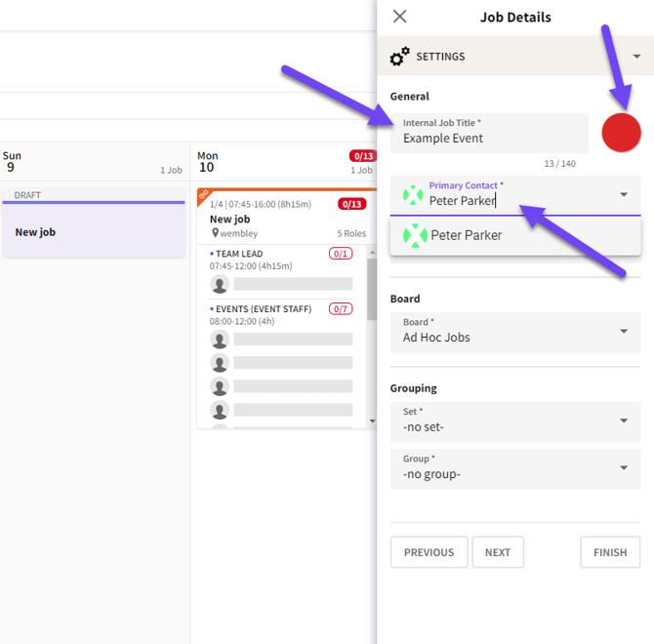Click the job card scrollbar thumb
The image size is (654, 644).
pos(372,289)
